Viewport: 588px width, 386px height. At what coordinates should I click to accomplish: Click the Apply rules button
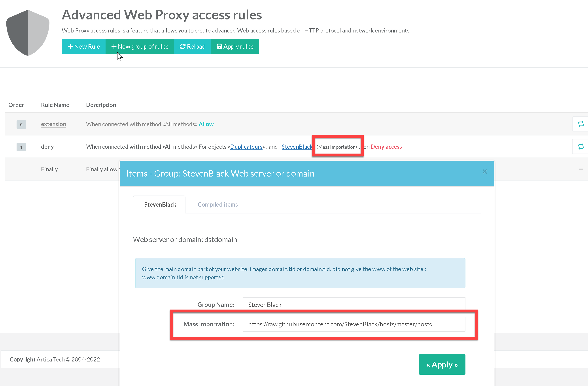[x=235, y=46]
